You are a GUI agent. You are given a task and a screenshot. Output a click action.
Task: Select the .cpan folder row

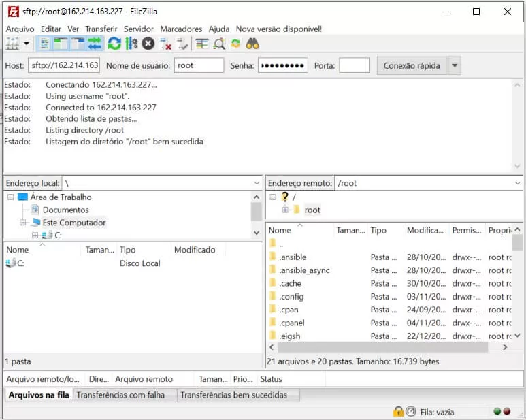pos(390,310)
